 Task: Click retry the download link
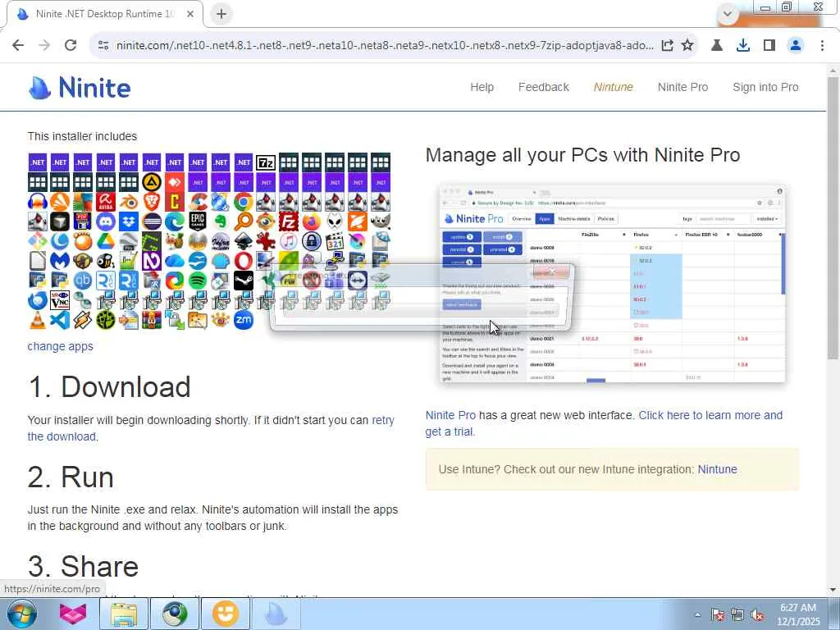click(211, 428)
